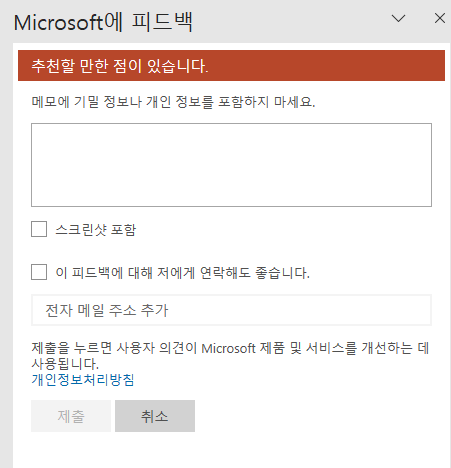This screenshot has width=451, height=468.
Task: Click the Microsoft에 피드백 pane title
Action: tap(103, 22)
